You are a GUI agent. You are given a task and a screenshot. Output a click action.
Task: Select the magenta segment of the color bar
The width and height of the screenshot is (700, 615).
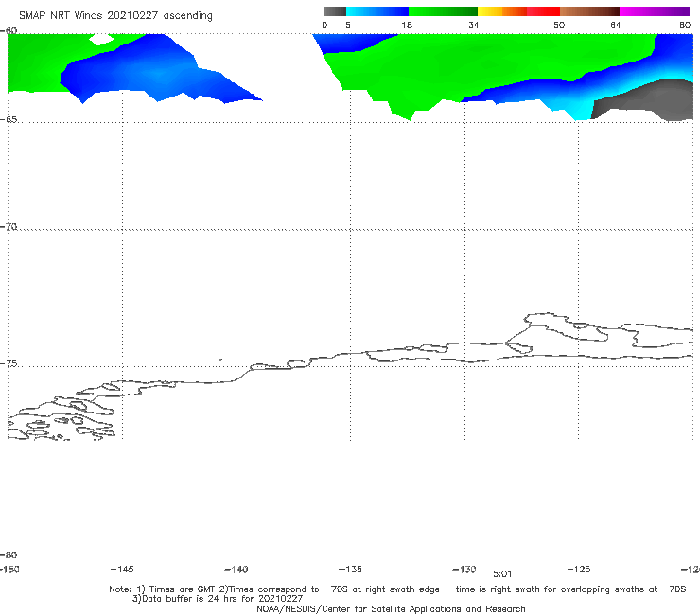coord(655,11)
